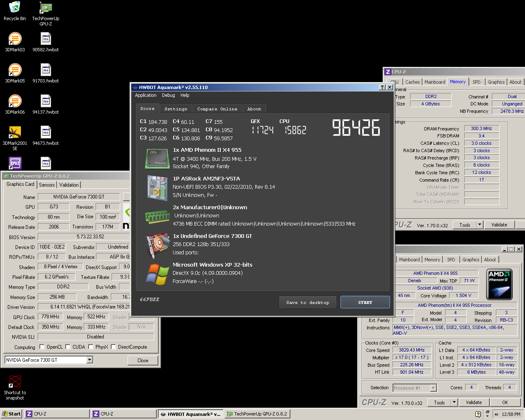Open Tools dropdown arrow in CPU-Z Memory window
The image size is (525, 420).
click(x=479, y=225)
